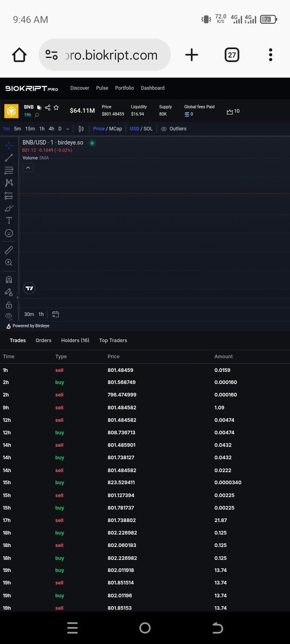Select the 15m timeframe
This screenshot has height=644, width=290.
click(x=30, y=129)
